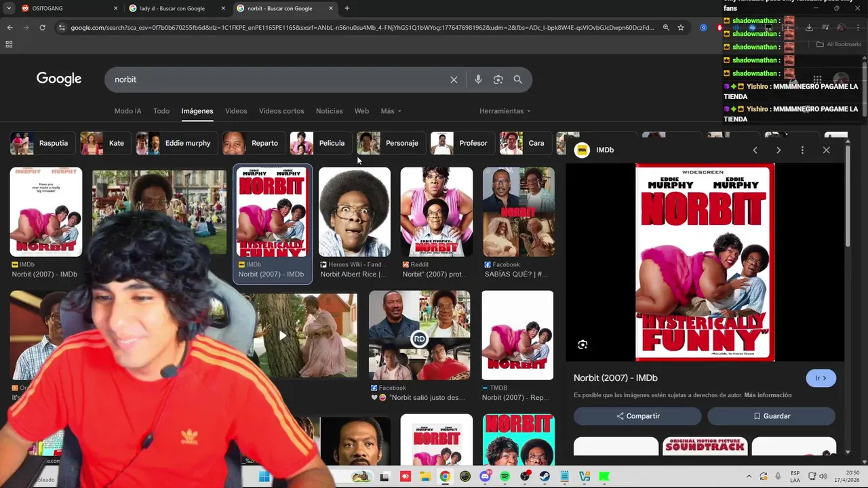Viewport: 868px width, 488px height.
Task: Select the Imágenes tab
Action: point(197,111)
